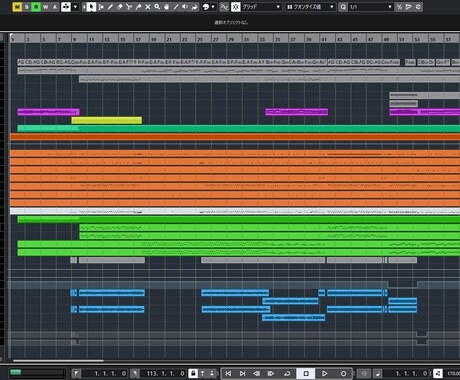
Task: Edit the left locator 1.1.1.0 field
Action: click(x=105, y=373)
